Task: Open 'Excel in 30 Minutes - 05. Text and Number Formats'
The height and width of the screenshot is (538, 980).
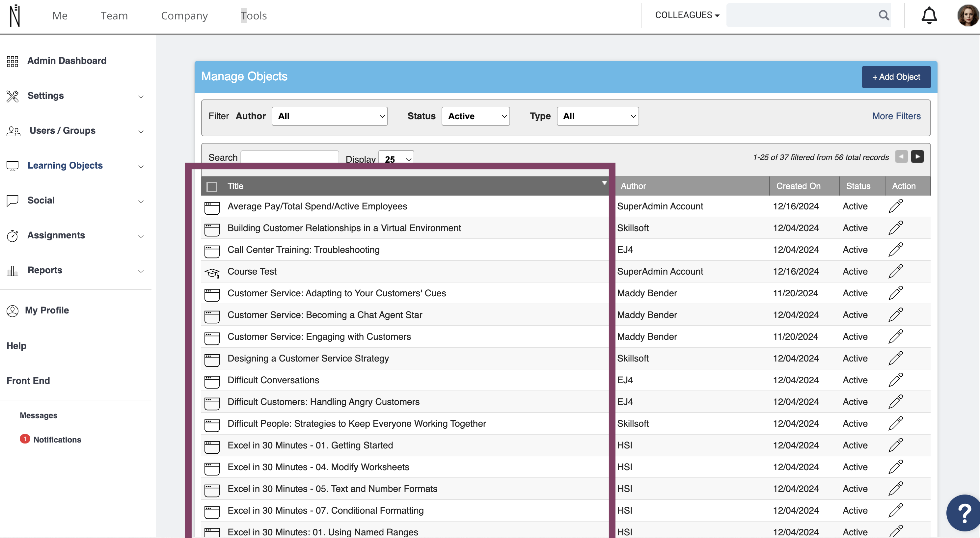Action: pos(332,489)
